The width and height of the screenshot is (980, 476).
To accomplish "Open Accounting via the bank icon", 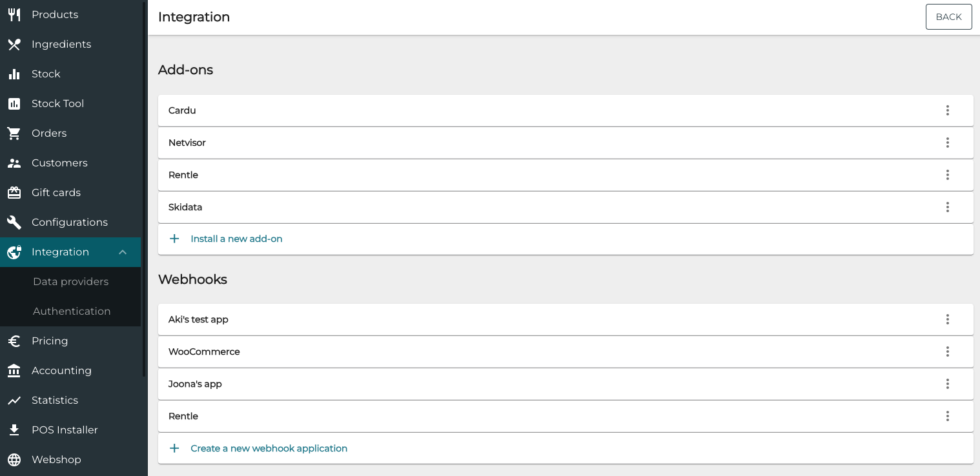I will [14, 370].
